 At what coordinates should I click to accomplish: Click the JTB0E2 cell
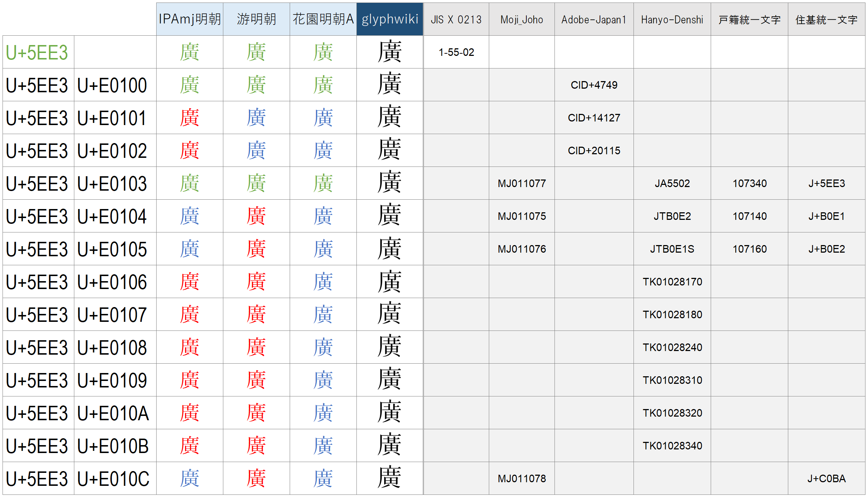pos(672,216)
